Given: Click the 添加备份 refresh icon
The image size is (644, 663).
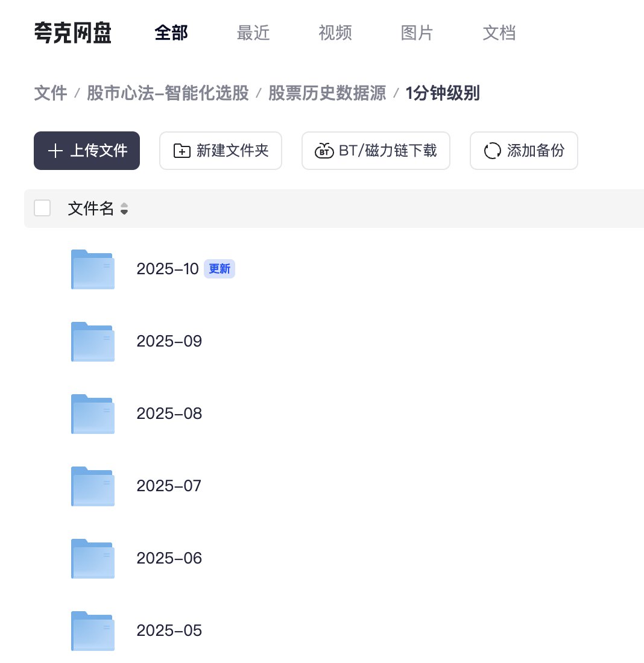Looking at the screenshot, I should tap(493, 151).
